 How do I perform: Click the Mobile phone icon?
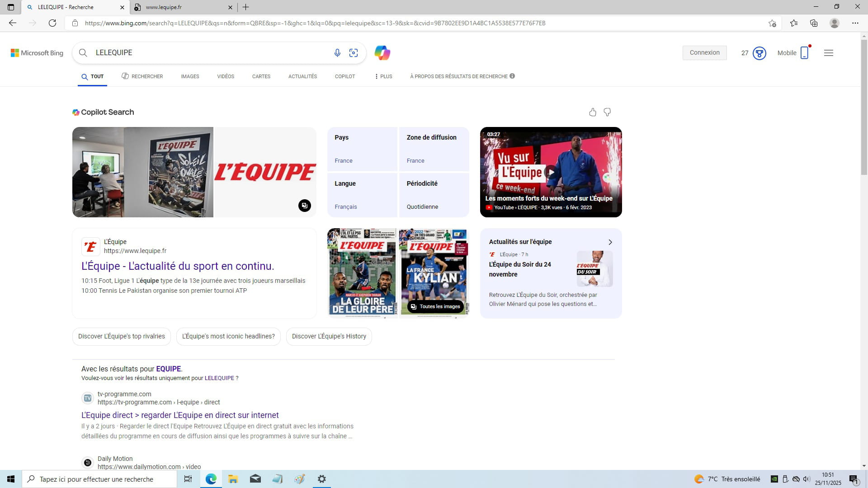pos(804,53)
